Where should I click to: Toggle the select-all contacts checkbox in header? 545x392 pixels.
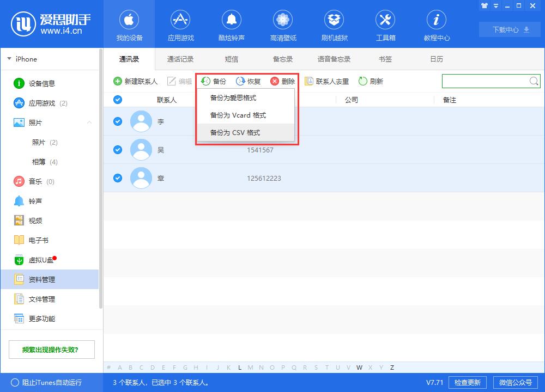click(x=118, y=100)
